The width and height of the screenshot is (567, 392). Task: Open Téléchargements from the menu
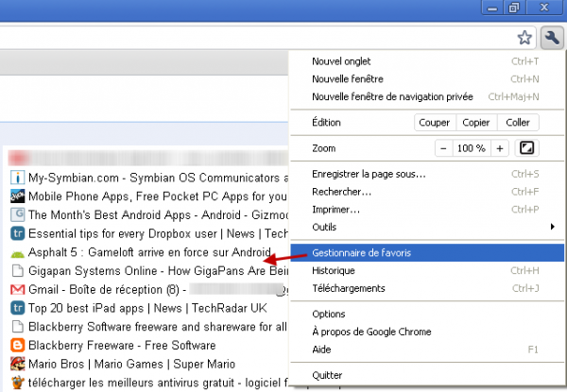point(348,288)
